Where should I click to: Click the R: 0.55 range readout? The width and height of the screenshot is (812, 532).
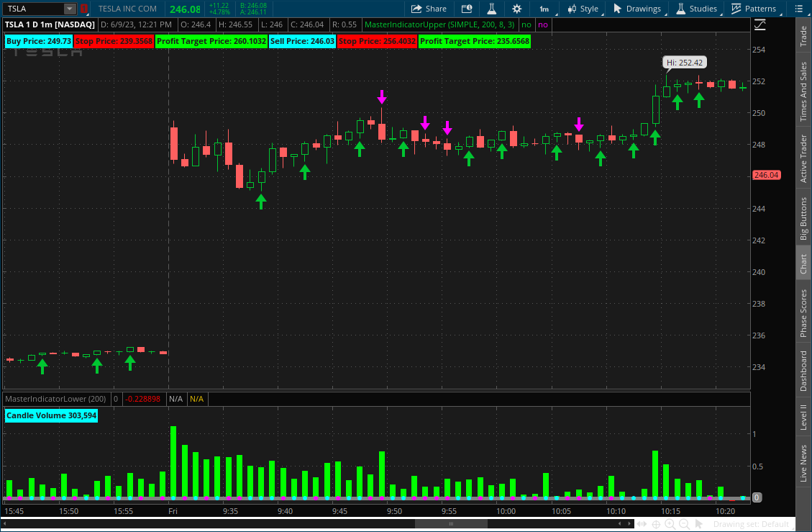click(x=345, y=24)
